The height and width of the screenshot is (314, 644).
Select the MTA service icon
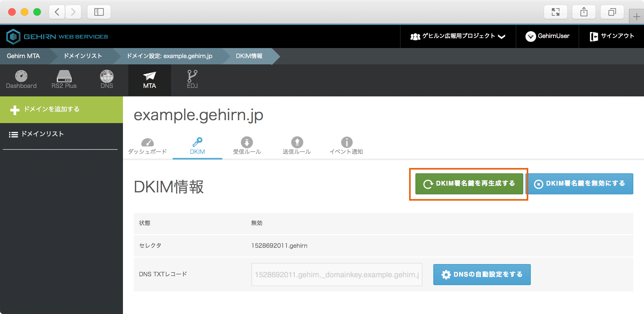coord(150,80)
